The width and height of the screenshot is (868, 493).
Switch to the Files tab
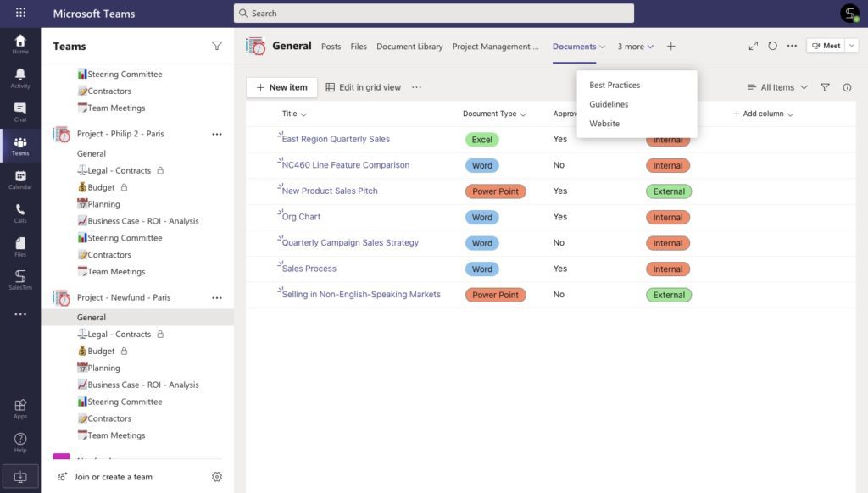pyautogui.click(x=359, y=47)
